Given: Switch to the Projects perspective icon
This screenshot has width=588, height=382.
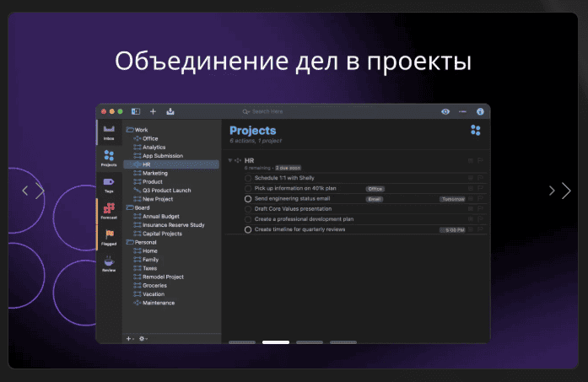Looking at the screenshot, I should click(x=109, y=158).
